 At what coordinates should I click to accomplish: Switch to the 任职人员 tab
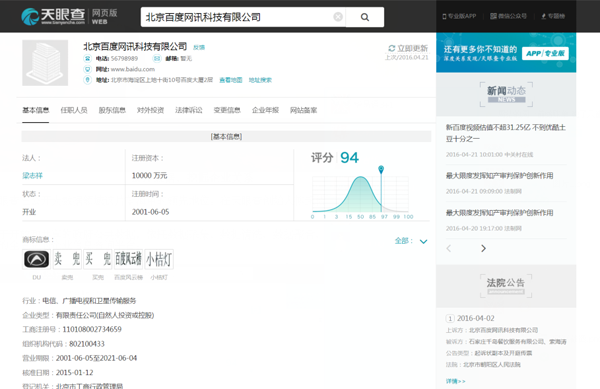74,110
